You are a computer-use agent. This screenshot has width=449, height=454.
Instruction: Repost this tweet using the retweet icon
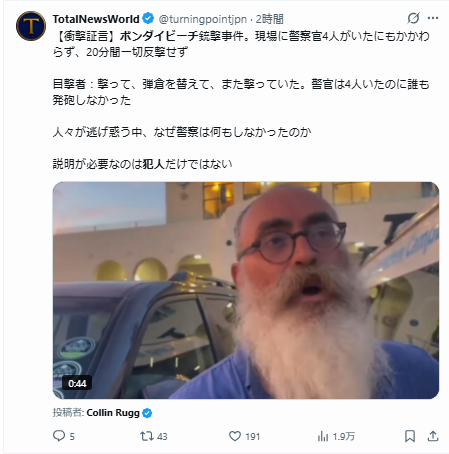146,436
